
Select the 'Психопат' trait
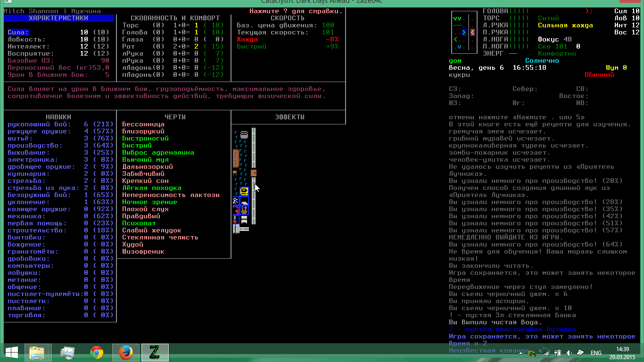[139, 223]
